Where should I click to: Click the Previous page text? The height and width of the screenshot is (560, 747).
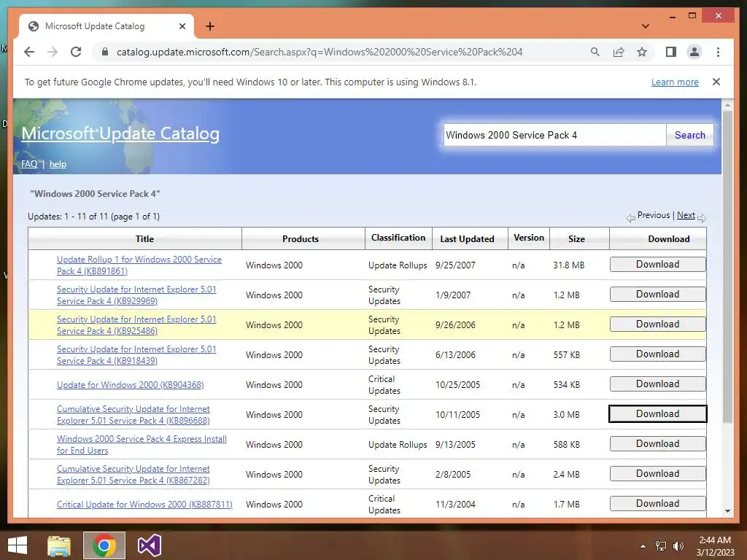[653, 215]
